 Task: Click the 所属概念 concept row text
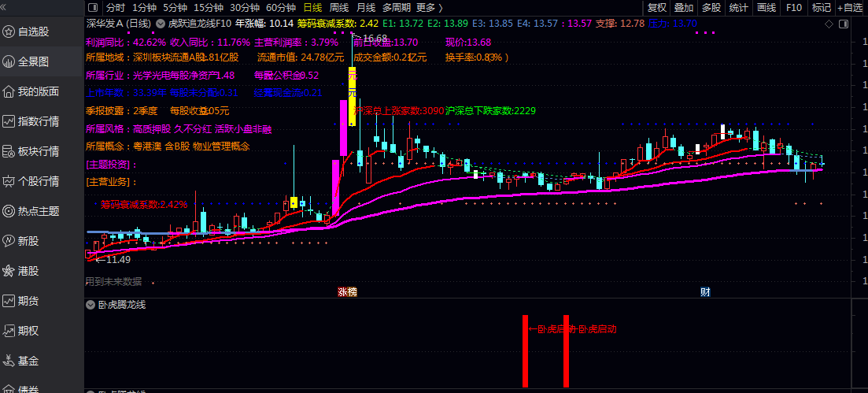click(168, 147)
